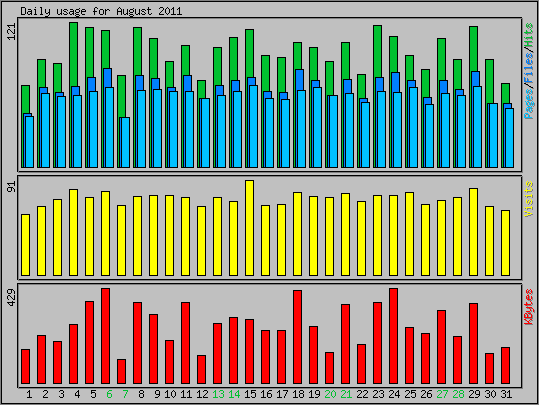
Task: Select the light-blue Pages bar for day 15
Action: [253, 127]
